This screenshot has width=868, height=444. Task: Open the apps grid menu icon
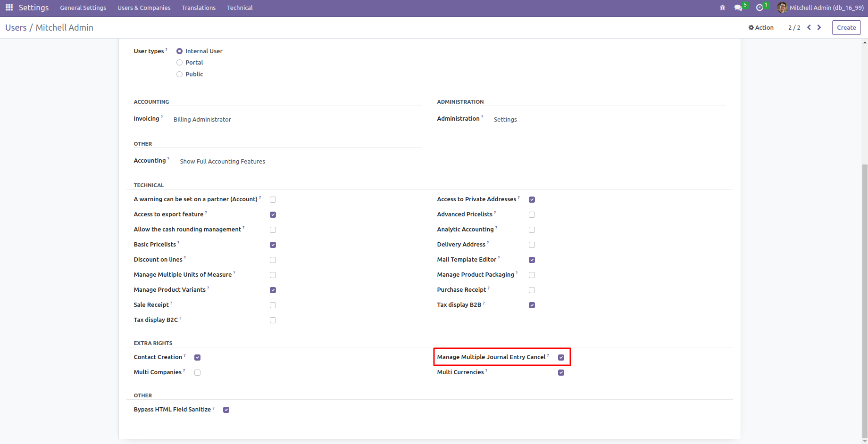[x=9, y=8]
